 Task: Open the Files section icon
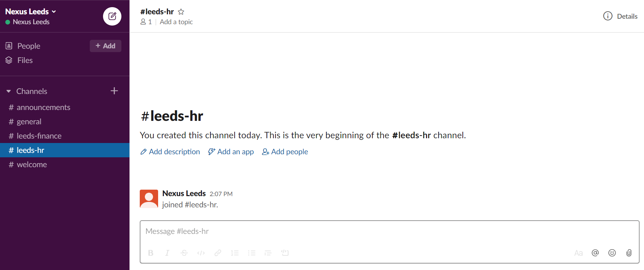click(9, 60)
